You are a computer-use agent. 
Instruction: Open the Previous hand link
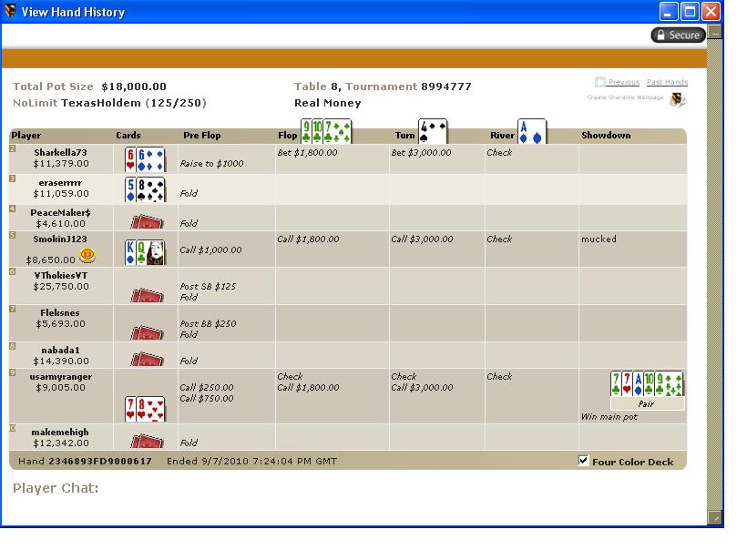point(624,82)
